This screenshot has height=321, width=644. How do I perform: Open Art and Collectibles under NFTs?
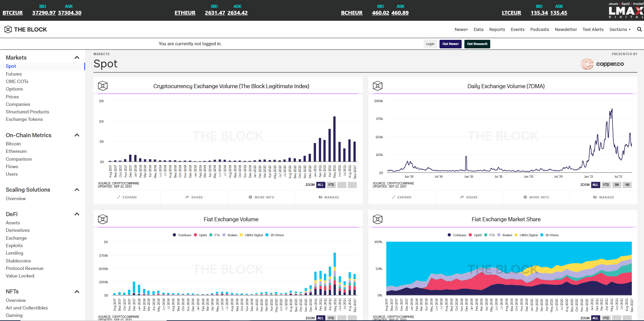click(x=27, y=308)
